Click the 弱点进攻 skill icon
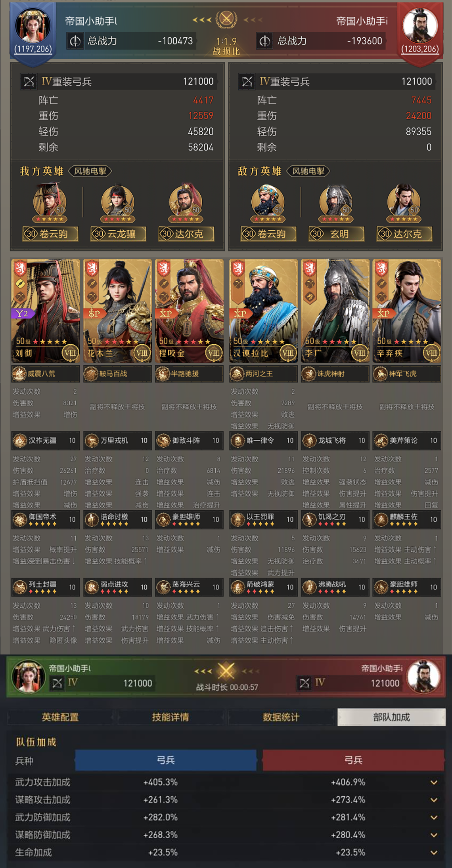This screenshot has height=868, width=452. point(92,587)
